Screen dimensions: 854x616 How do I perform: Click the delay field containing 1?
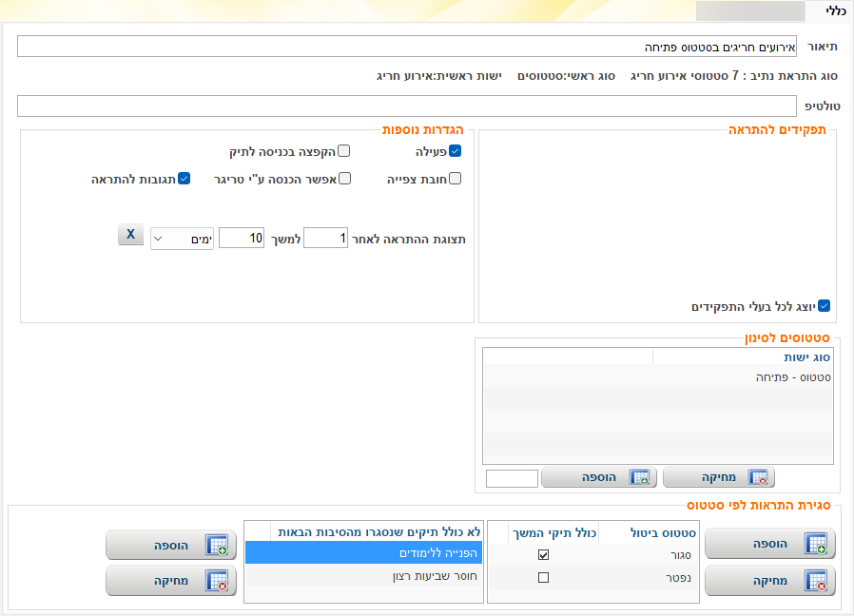[325, 238]
